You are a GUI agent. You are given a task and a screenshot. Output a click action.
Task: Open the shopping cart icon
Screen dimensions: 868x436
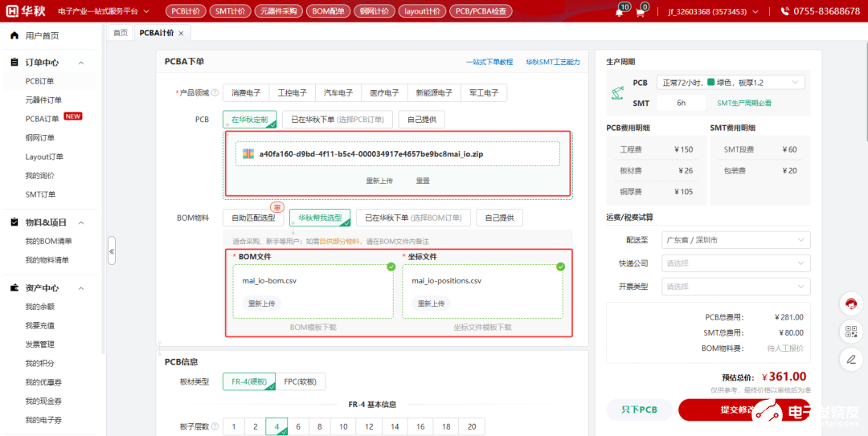pyautogui.click(x=641, y=13)
